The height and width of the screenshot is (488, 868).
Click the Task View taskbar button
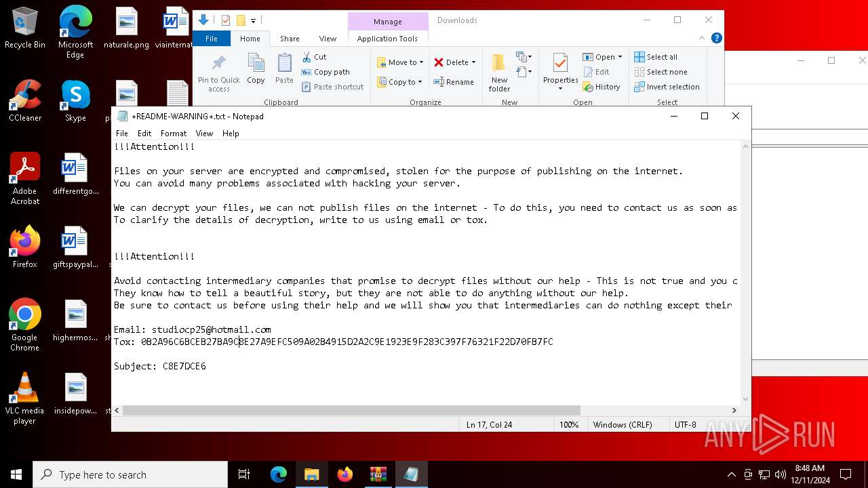coord(244,474)
